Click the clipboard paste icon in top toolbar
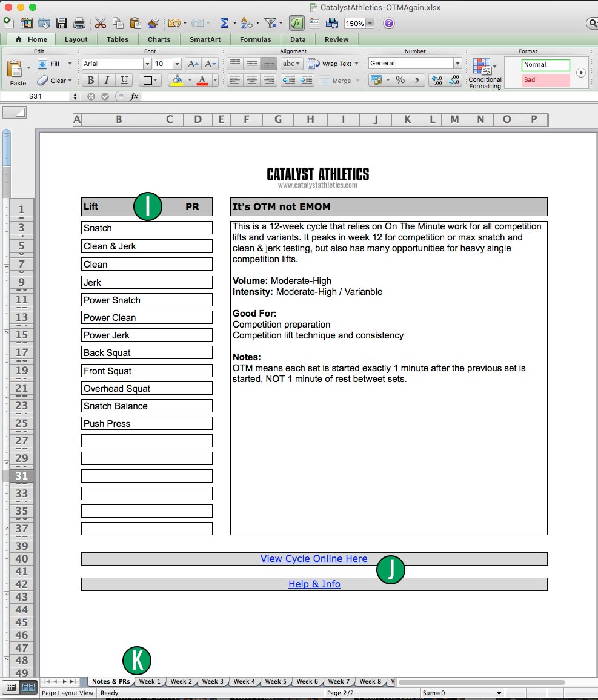Screen dimensions: 598x700 135,23
